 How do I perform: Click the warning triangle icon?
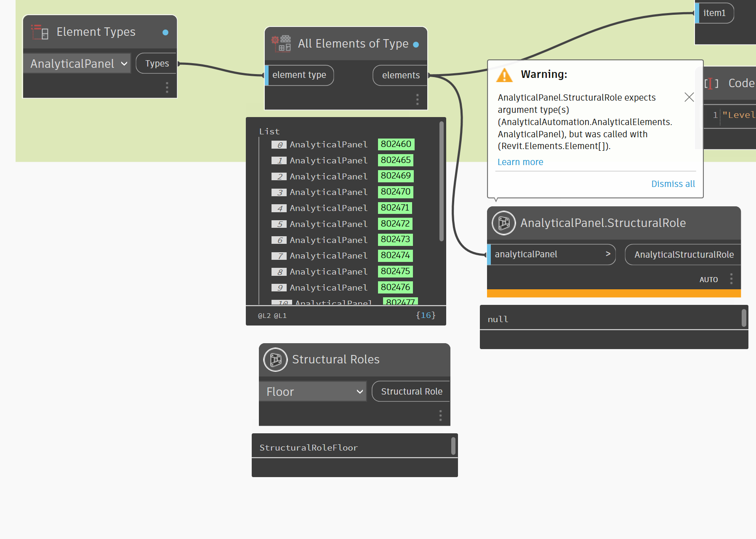pyautogui.click(x=504, y=75)
